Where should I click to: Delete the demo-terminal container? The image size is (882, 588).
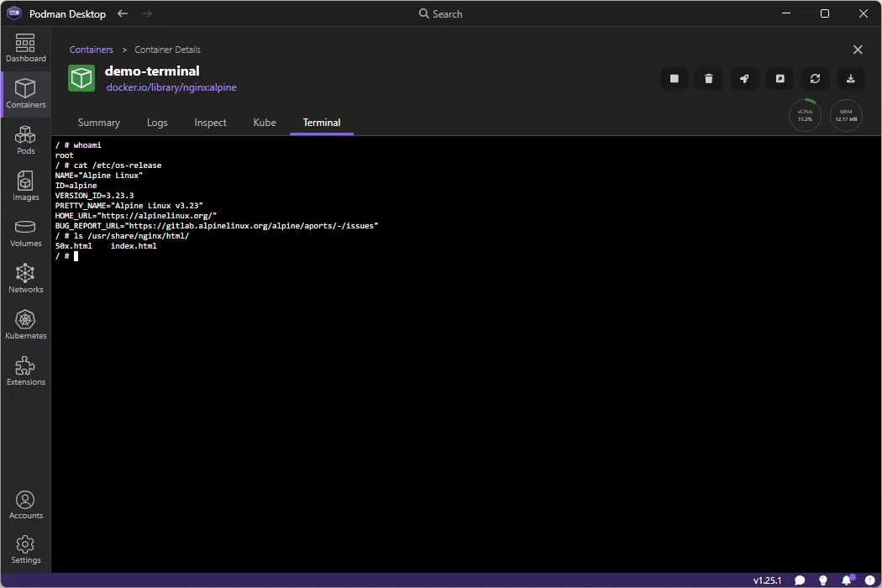[708, 78]
